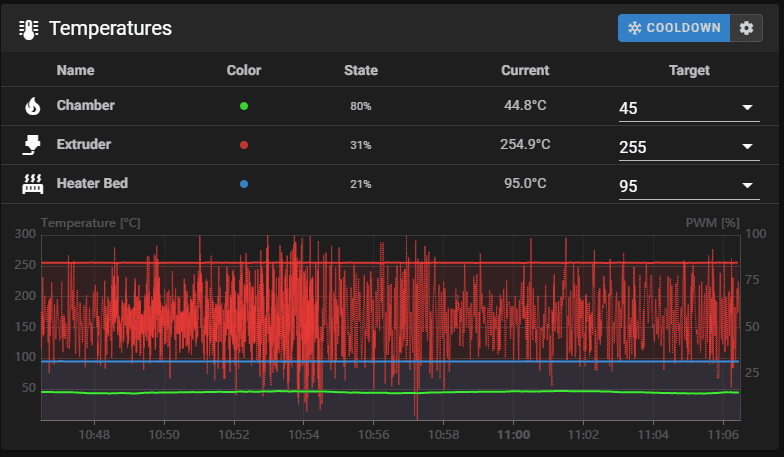The width and height of the screenshot is (784, 457).
Task: Click the Current column header
Action: point(525,70)
